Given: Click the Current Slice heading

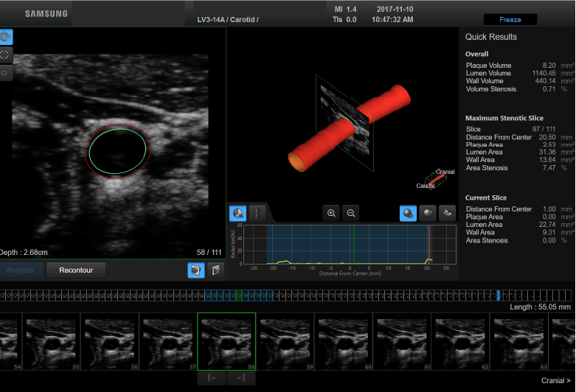Looking at the screenshot, I should (485, 197).
